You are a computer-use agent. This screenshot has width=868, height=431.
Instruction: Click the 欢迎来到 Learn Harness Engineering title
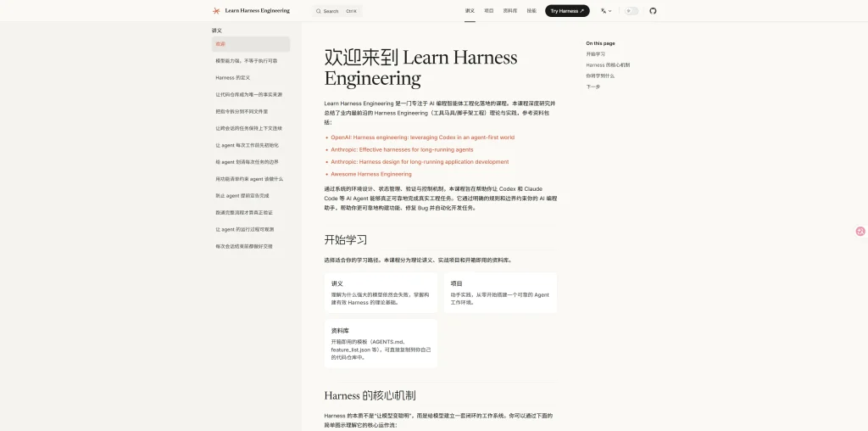coord(420,68)
